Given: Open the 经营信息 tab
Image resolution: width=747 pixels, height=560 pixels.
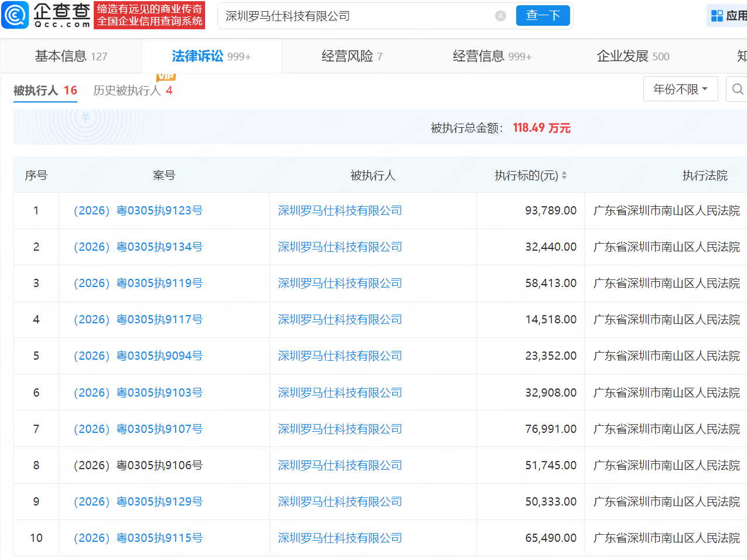Looking at the screenshot, I should click(x=492, y=56).
